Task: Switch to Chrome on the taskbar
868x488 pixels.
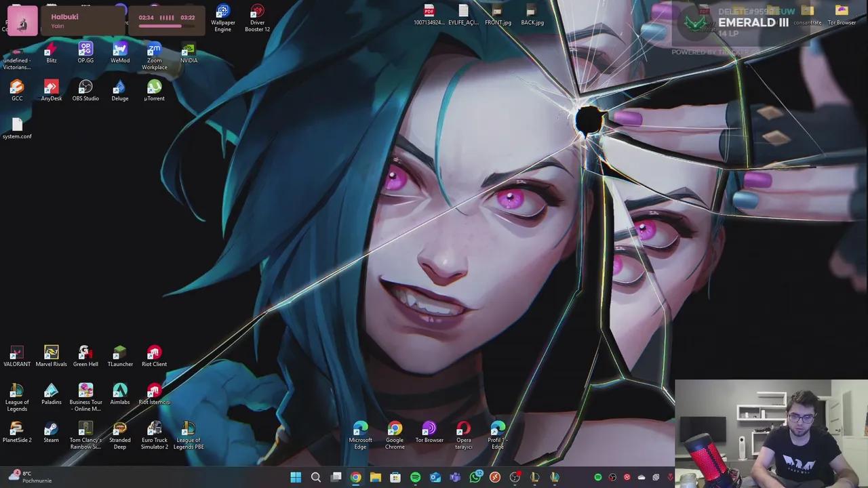Action: 355,478
